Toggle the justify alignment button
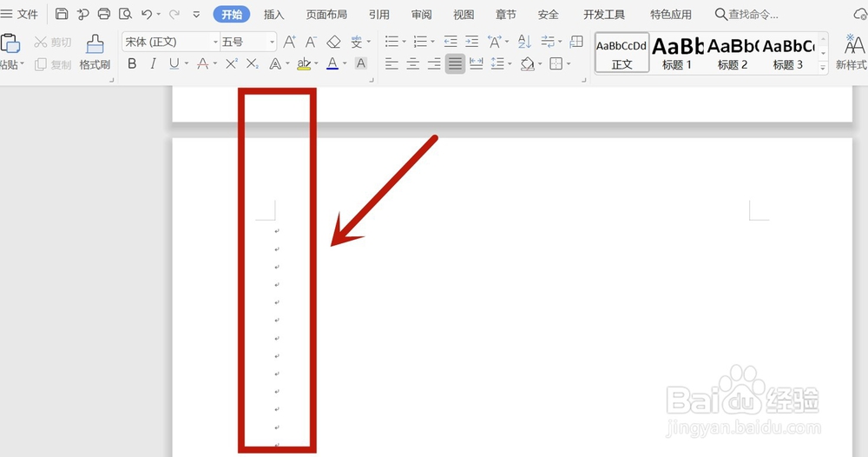 [455, 64]
